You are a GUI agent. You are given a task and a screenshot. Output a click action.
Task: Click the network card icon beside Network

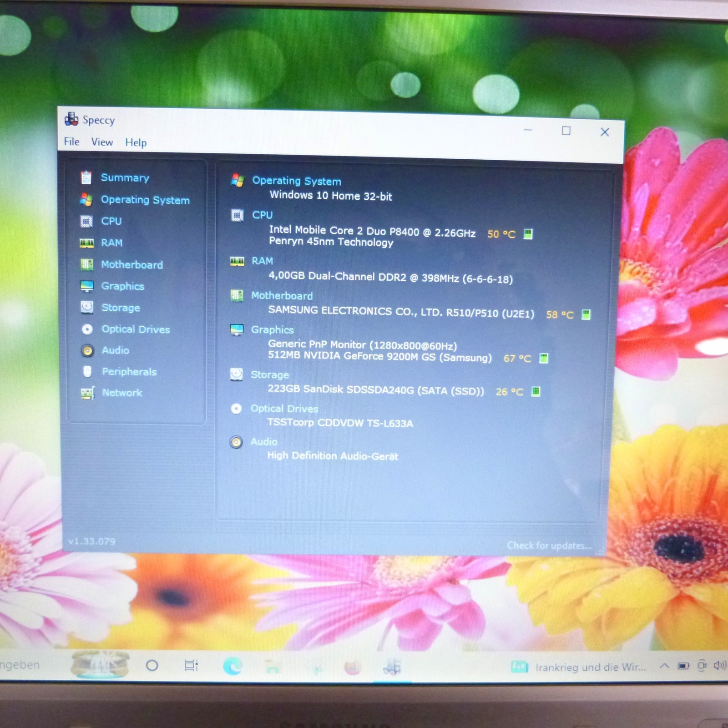[88, 393]
